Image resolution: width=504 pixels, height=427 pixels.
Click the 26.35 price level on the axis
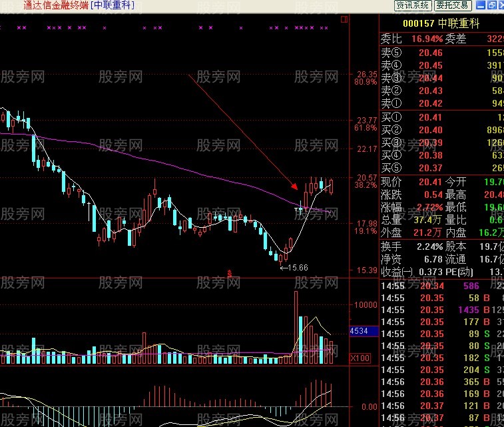point(367,75)
